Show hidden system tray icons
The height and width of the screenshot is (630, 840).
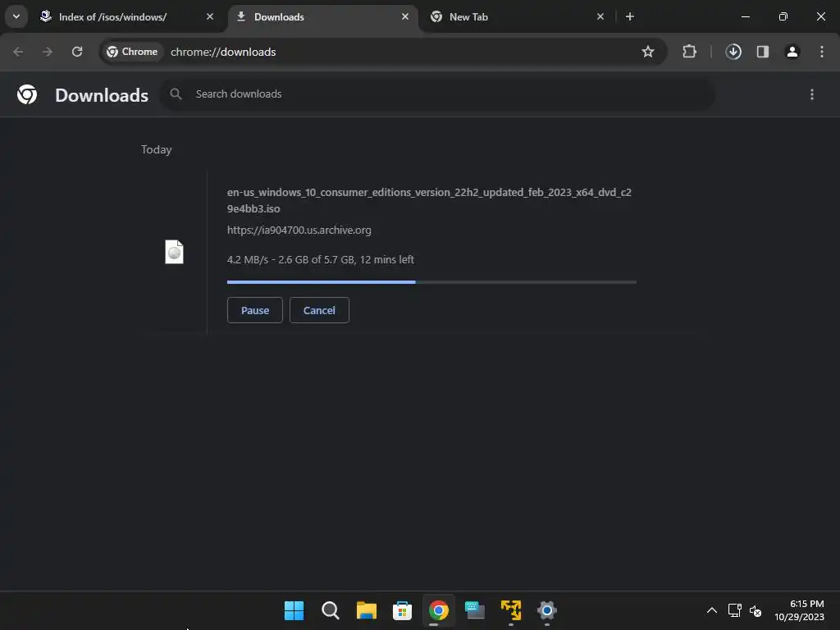click(x=712, y=610)
